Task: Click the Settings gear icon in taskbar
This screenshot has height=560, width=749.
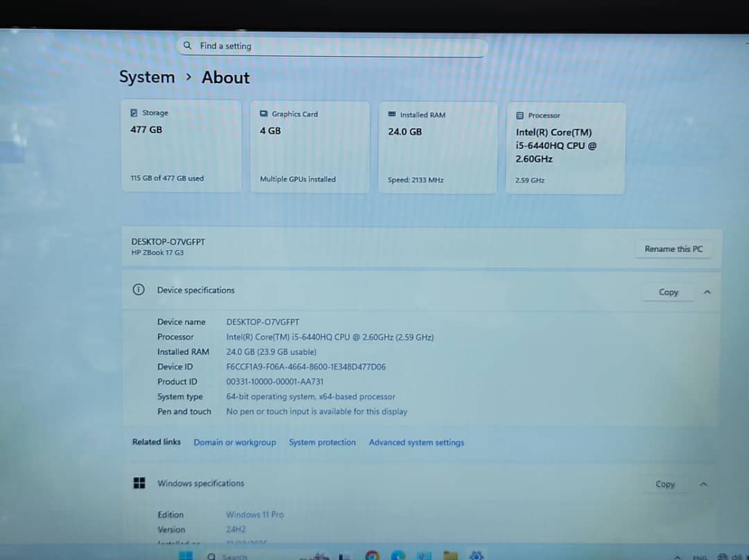Action: pyautogui.click(x=476, y=555)
